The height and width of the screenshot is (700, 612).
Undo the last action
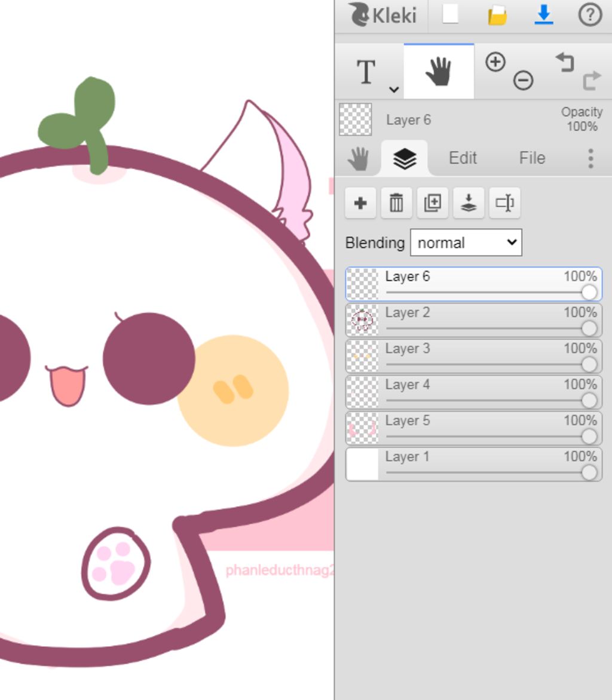(565, 62)
